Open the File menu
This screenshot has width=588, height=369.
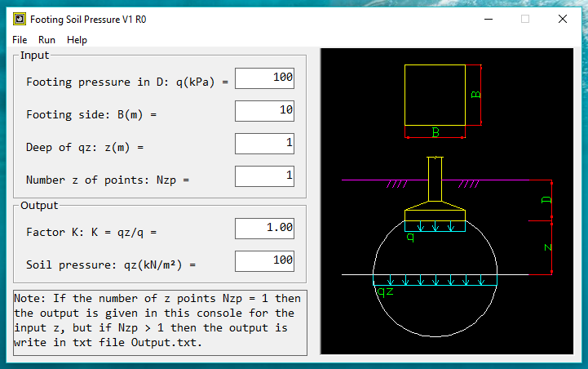(x=20, y=40)
